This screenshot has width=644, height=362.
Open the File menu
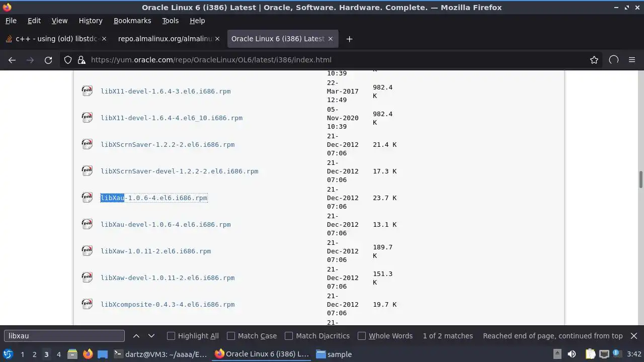pyautogui.click(x=11, y=21)
